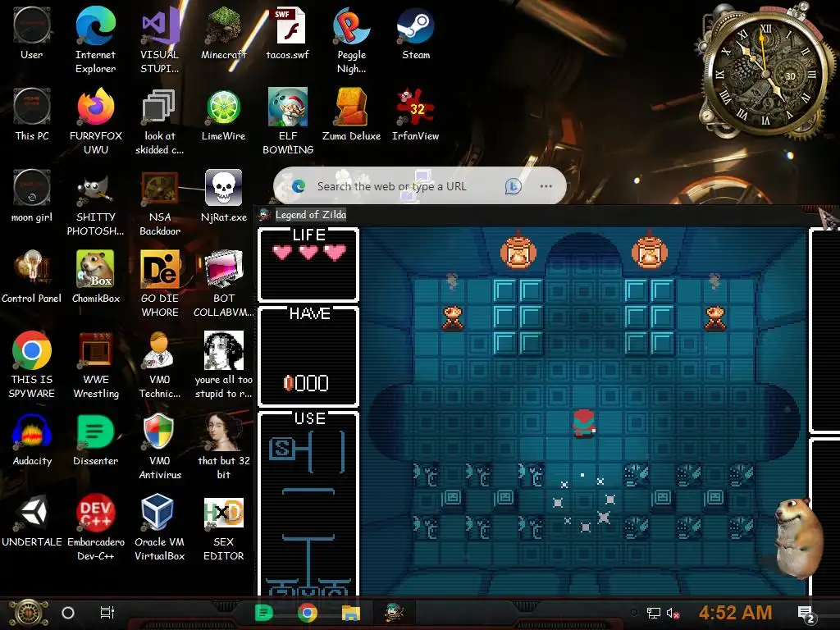The image size is (840, 630).
Task: Open Dissenter from the taskbar
Action: pyautogui.click(x=263, y=612)
